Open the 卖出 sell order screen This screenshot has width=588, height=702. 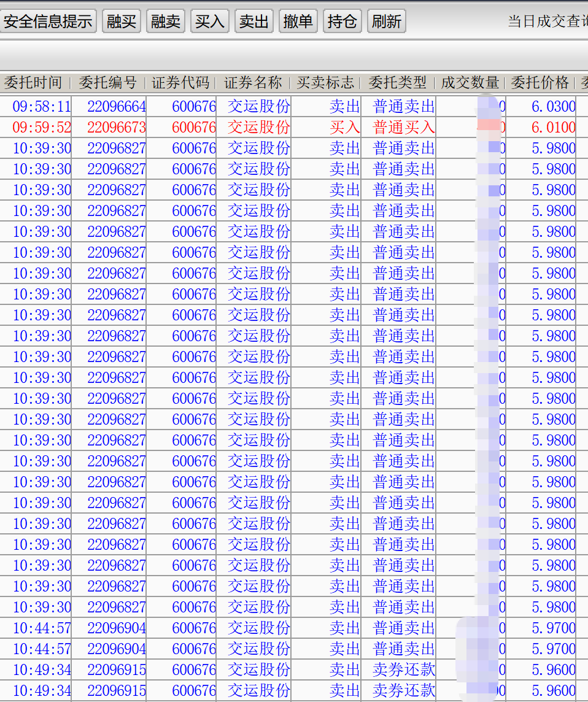[254, 21]
